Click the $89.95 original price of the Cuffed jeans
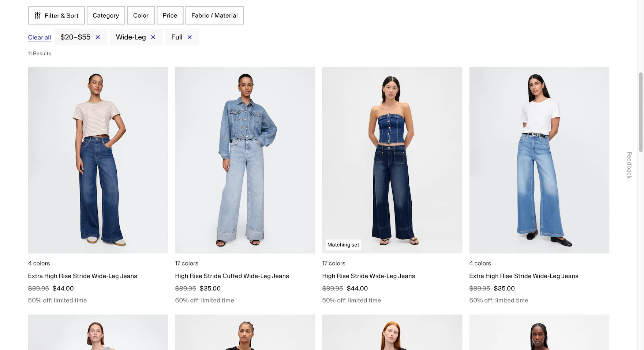 [x=186, y=289]
